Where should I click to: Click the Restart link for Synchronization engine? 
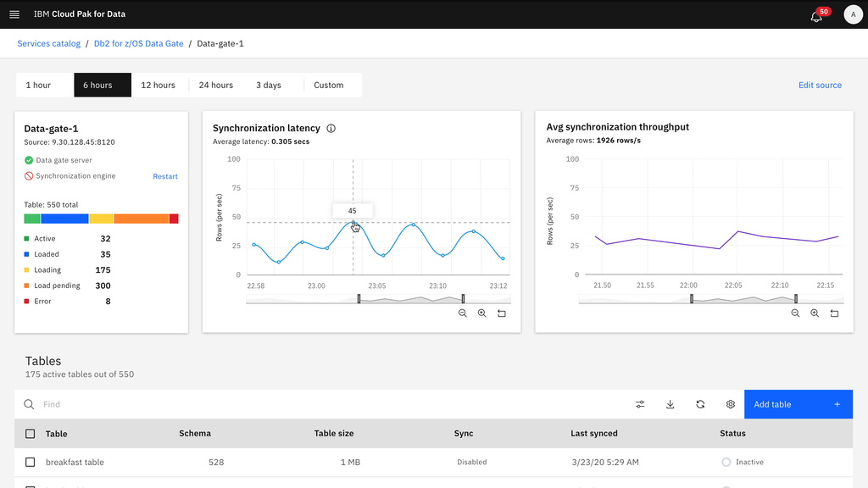[164, 175]
